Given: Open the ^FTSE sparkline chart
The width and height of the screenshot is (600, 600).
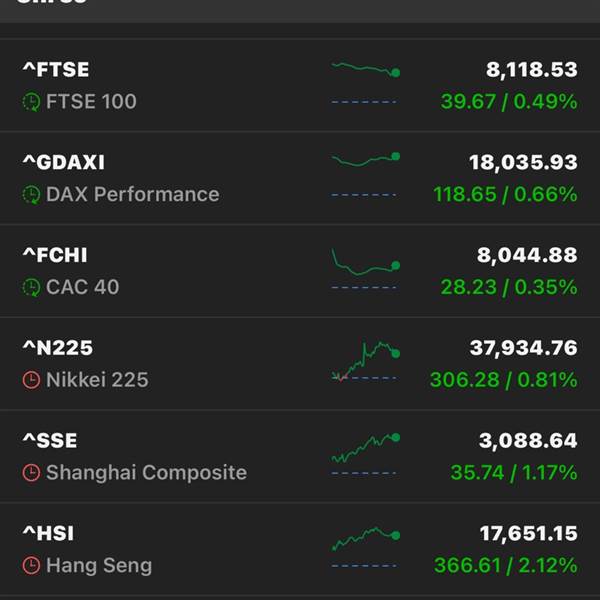Looking at the screenshot, I should coord(365,83).
